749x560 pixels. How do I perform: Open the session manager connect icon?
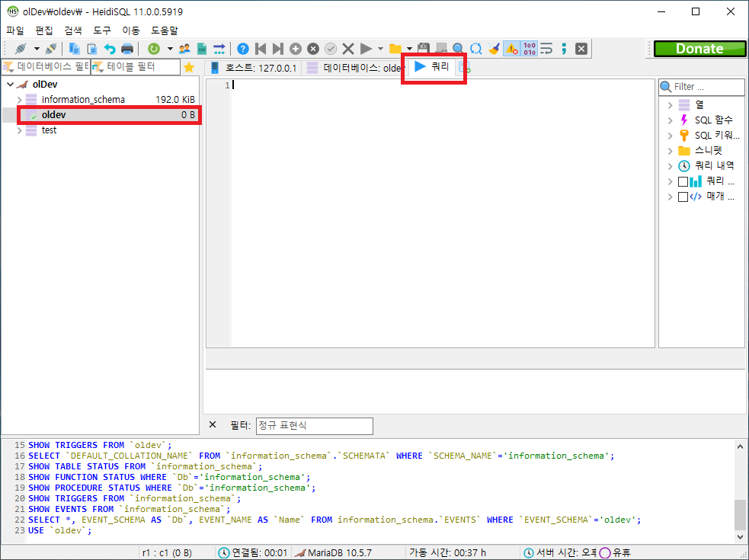click(x=20, y=49)
